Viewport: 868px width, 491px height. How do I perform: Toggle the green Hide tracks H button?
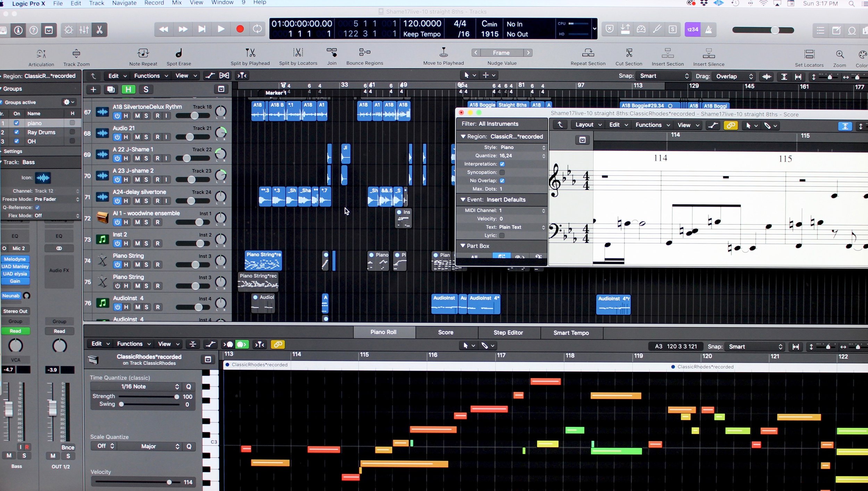pyautogui.click(x=128, y=90)
